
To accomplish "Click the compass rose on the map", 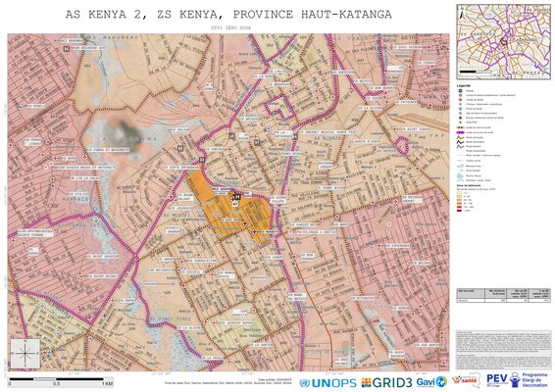I will click(25, 353).
